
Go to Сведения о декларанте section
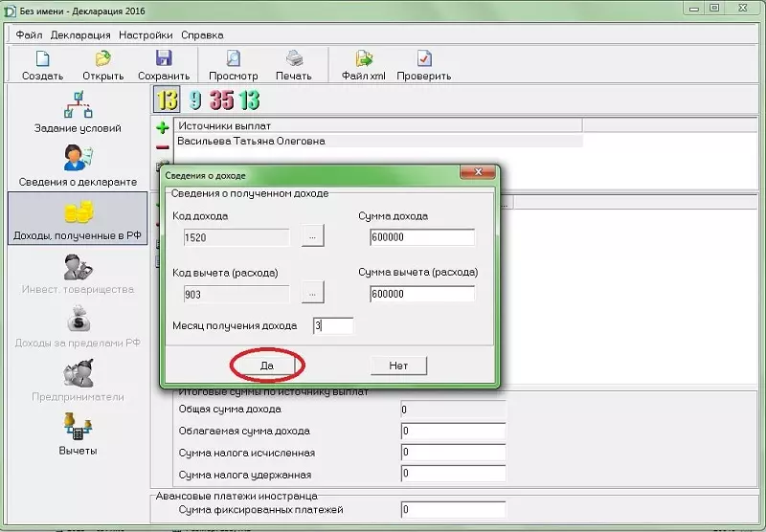78,166
